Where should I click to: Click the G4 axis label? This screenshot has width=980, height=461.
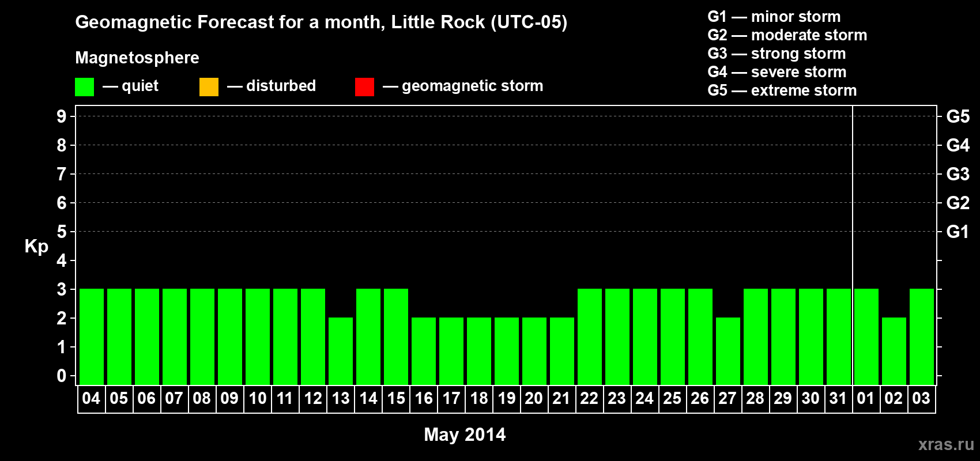[x=958, y=145]
